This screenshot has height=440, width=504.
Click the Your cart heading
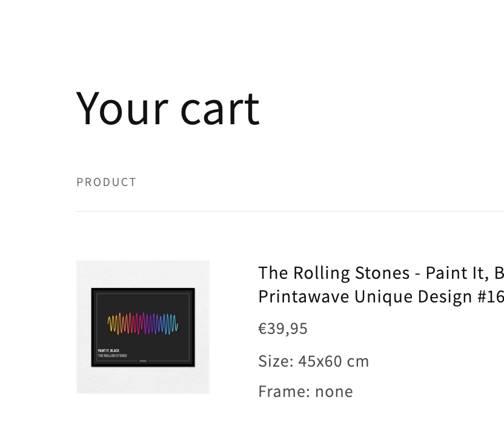click(x=167, y=108)
